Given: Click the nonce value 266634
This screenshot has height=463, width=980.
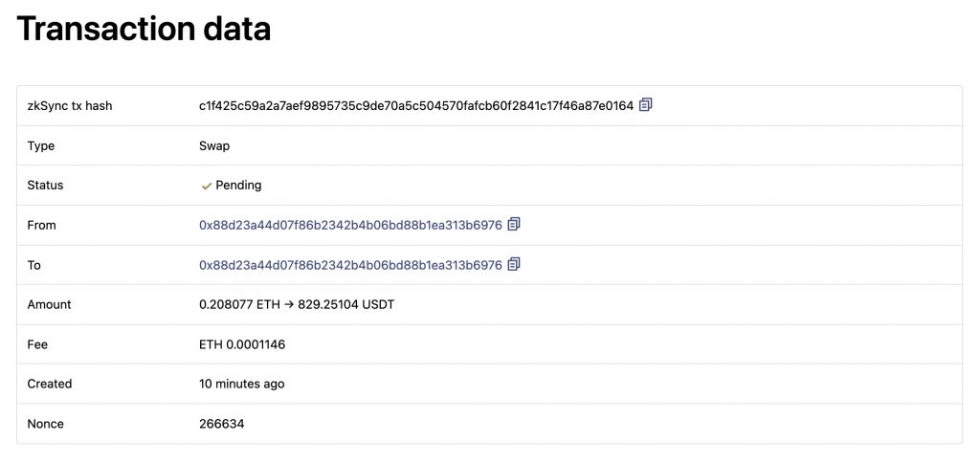Looking at the screenshot, I should point(222,424).
